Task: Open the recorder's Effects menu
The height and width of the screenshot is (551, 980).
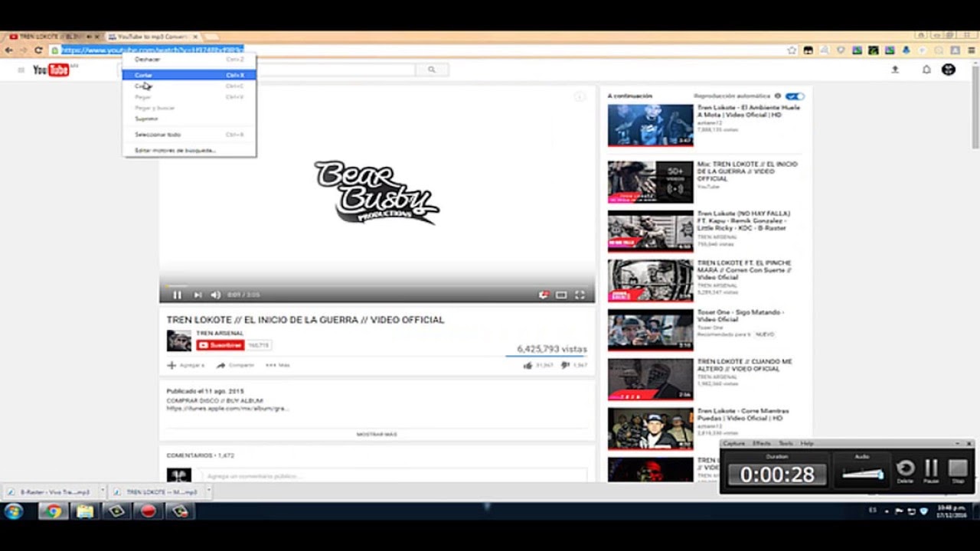Action: click(x=762, y=444)
